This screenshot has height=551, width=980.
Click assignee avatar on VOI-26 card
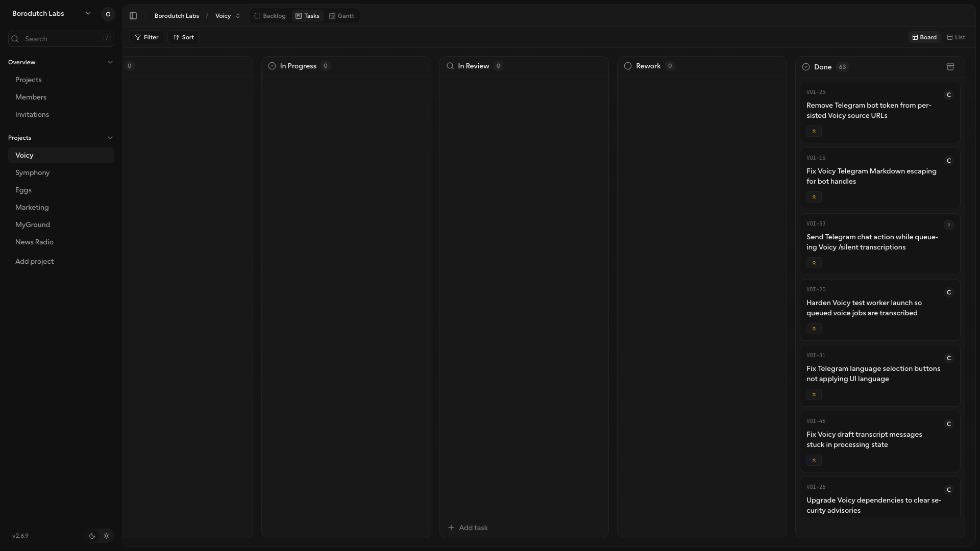tap(949, 490)
